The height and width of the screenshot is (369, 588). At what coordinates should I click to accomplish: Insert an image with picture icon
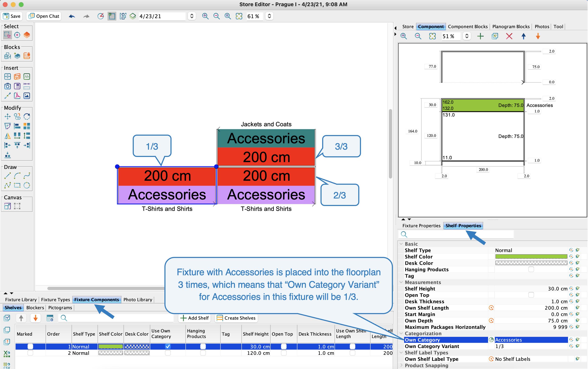tap(26, 96)
